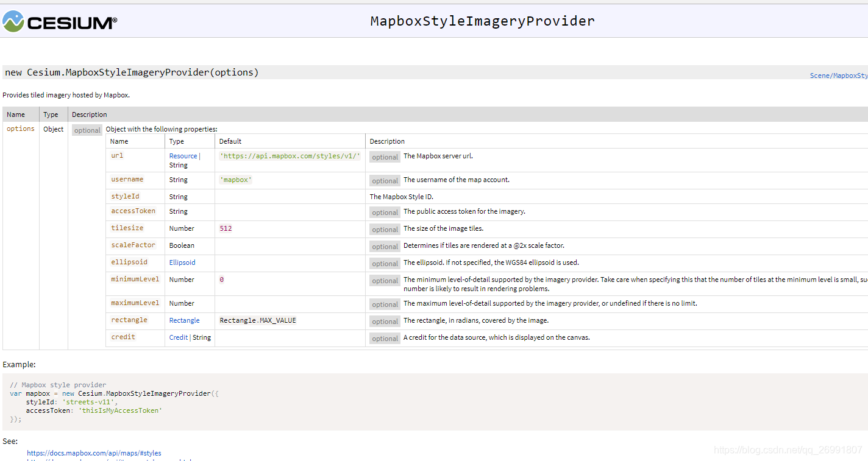This screenshot has height=461, width=868.
Task: Click the optional badge in minimumLevel row
Action: coord(385,281)
